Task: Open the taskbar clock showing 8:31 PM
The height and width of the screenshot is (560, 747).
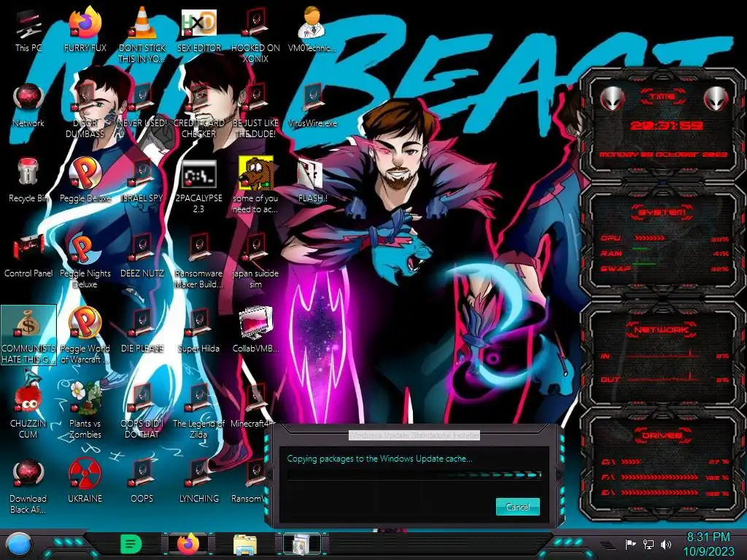Action: 709,544
